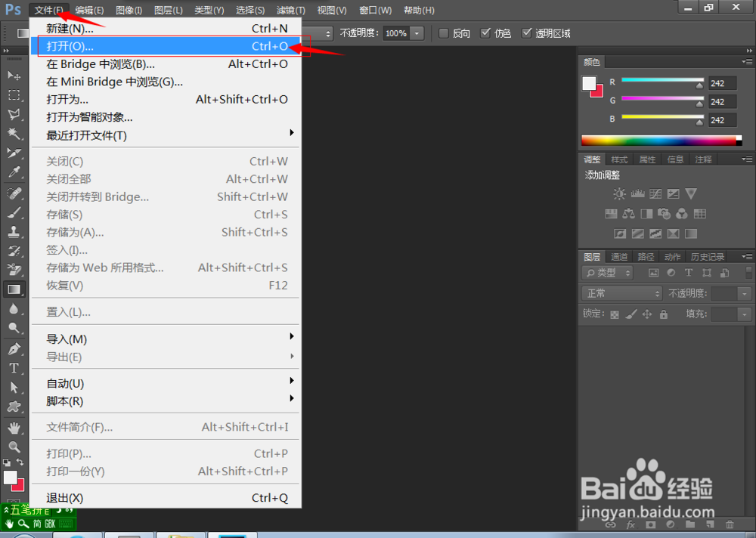Choose 新建(N)... from the File menu

tap(165, 29)
